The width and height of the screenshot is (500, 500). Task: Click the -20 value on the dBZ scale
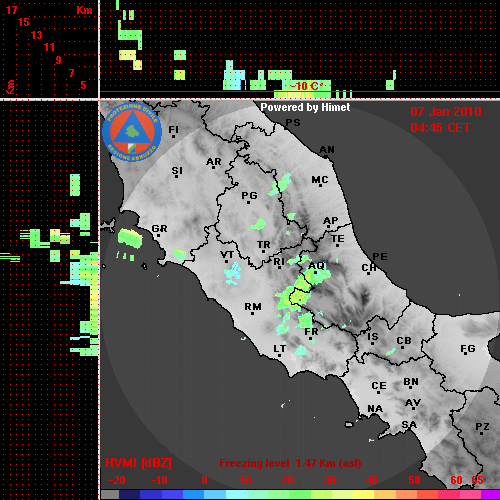pos(117,480)
